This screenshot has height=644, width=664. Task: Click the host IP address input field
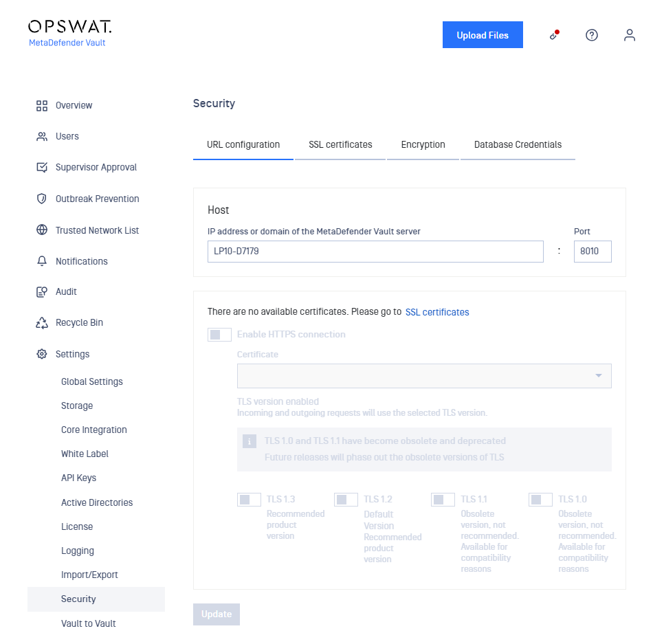[x=375, y=252]
